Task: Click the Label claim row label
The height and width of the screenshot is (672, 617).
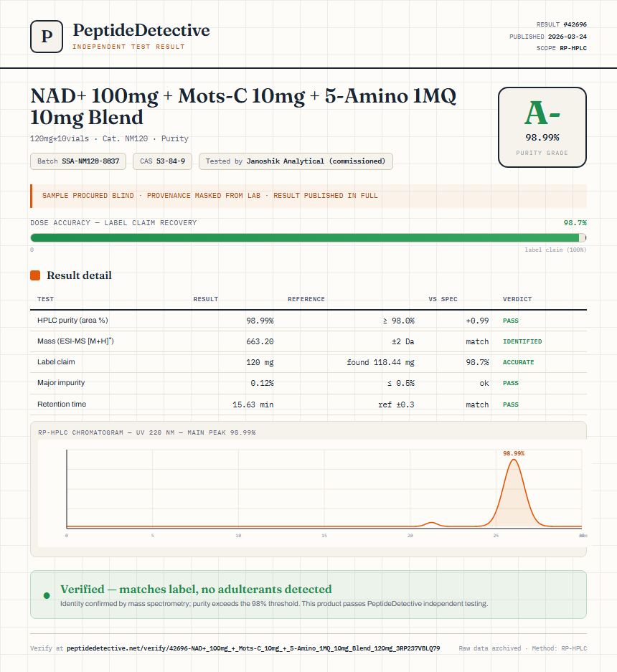Action: click(56, 361)
